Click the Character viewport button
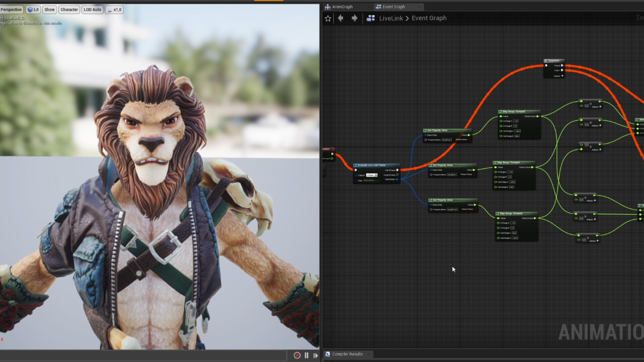This screenshot has width=644, height=362. [69, 10]
